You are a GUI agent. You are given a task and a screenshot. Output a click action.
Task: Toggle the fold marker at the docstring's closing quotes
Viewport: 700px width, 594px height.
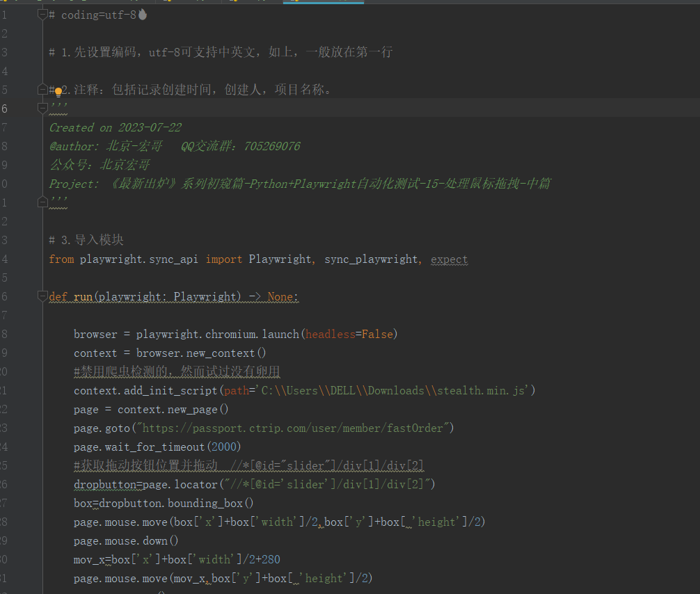tap(42, 202)
